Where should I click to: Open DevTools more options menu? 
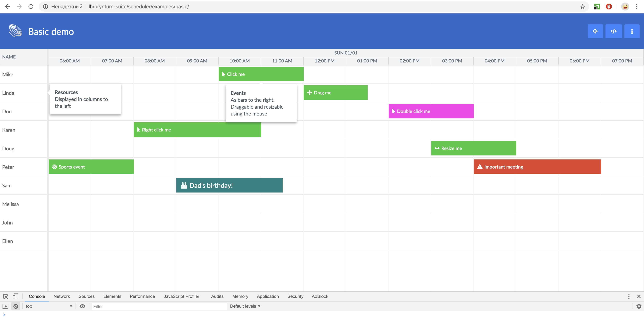(x=629, y=297)
